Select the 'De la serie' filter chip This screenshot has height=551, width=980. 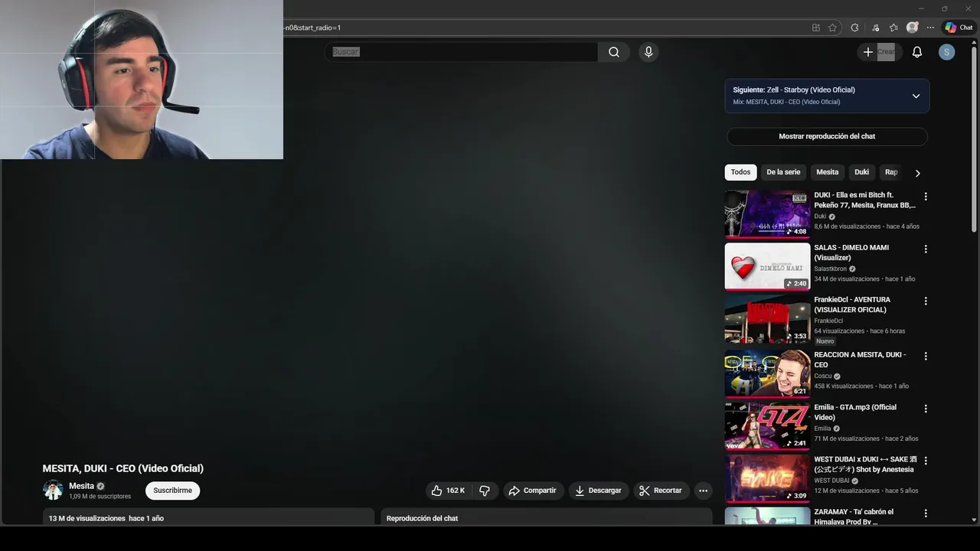tap(783, 172)
